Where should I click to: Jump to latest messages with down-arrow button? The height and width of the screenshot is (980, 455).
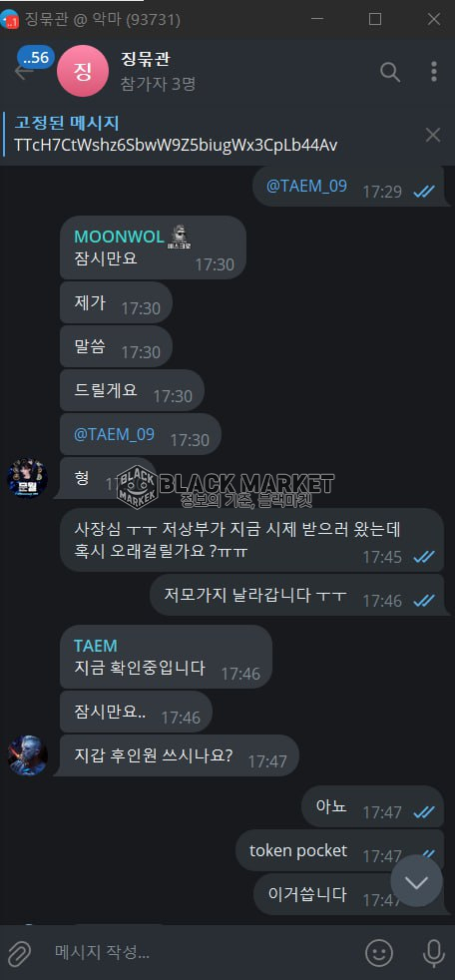[x=416, y=881]
